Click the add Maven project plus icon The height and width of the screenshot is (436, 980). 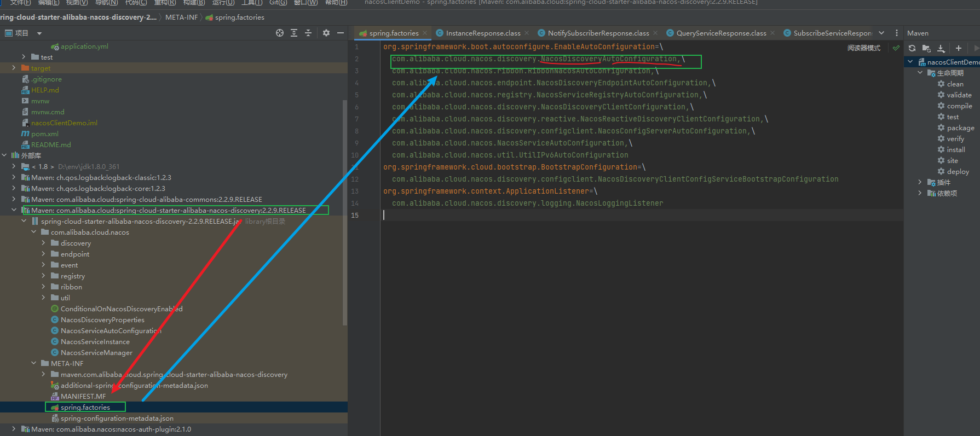coord(958,48)
